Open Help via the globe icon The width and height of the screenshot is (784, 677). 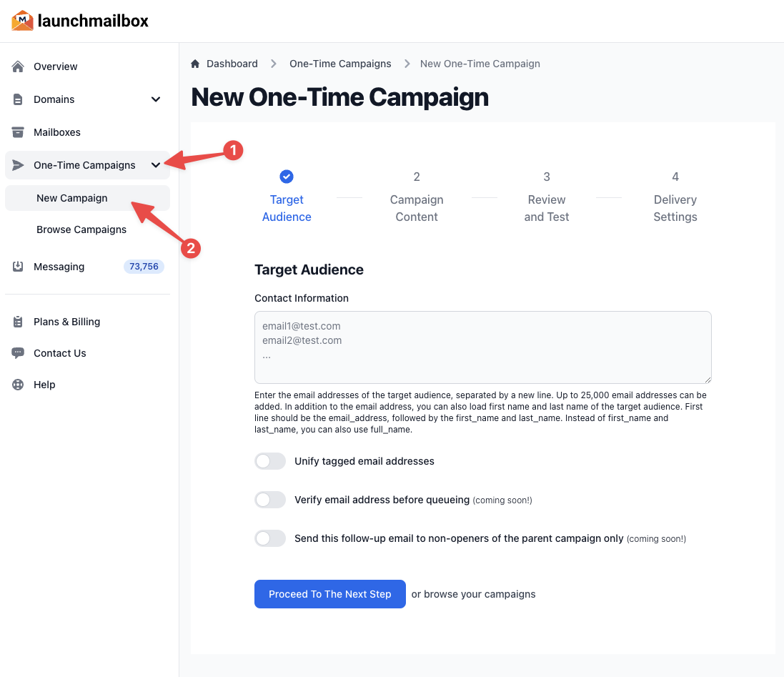coord(18,385)
